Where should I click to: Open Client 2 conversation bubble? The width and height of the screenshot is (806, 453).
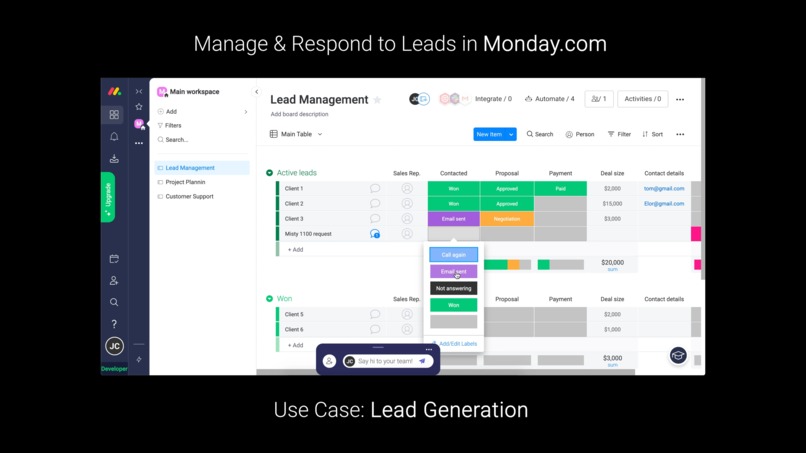point(375,204)
